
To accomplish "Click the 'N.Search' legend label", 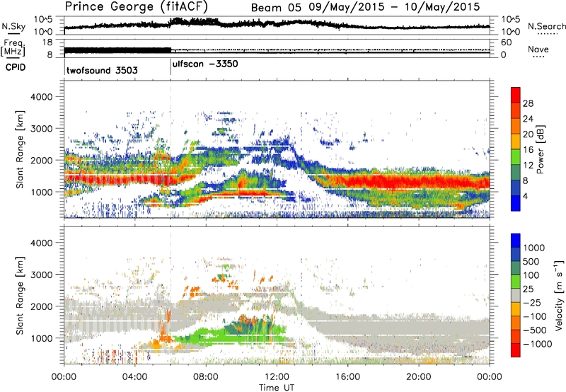I will (546, 26).
